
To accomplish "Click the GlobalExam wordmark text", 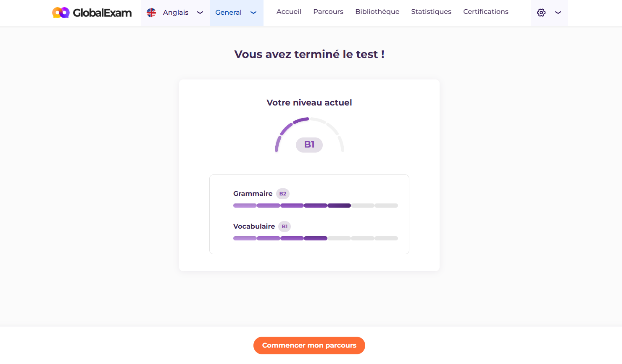I will tap(102, 13).
